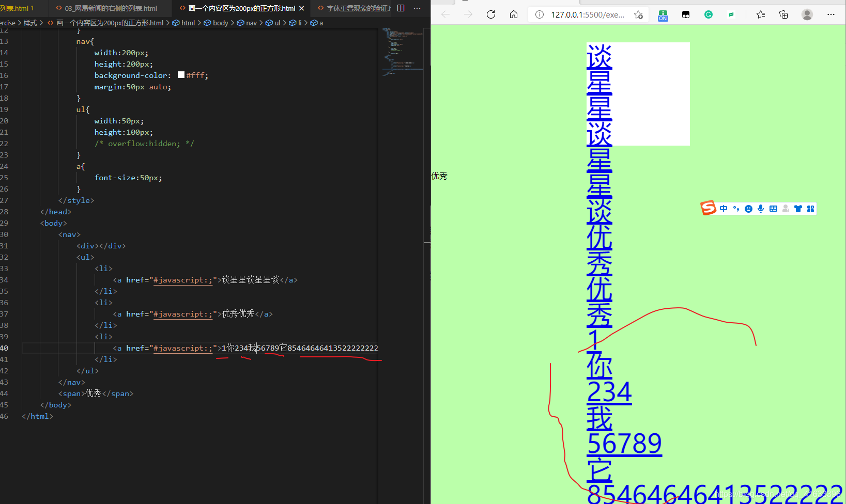Open the Collections icon in browser
Viewport: 846px width, 504px height.
coord(783,14)
